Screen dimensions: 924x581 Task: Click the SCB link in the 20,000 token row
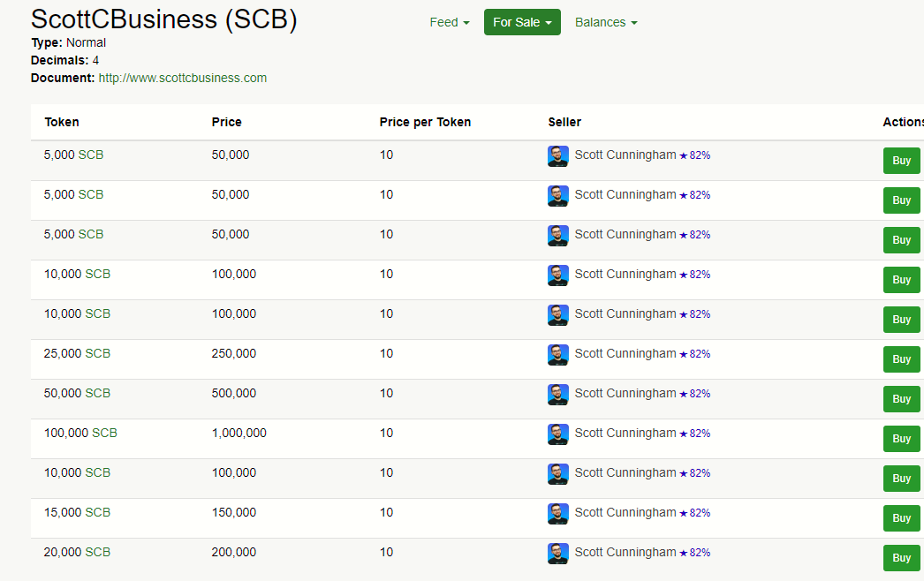(x=97, y=552)
